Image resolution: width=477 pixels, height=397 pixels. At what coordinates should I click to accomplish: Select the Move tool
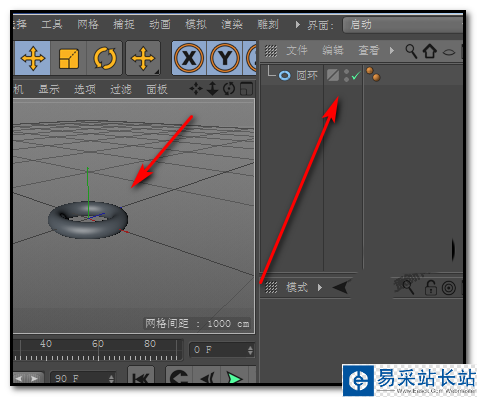pos(32,58)
